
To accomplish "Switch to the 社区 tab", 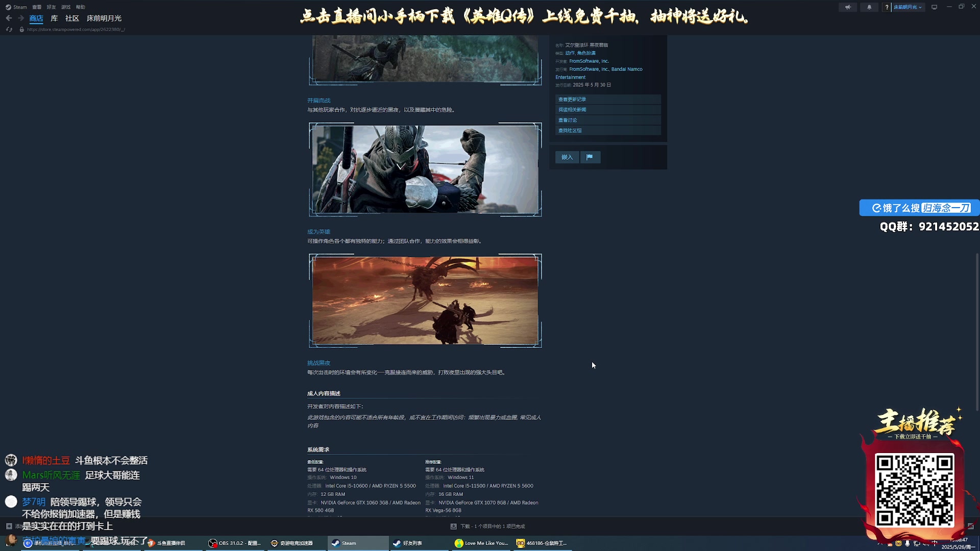I will click(72, 18).
